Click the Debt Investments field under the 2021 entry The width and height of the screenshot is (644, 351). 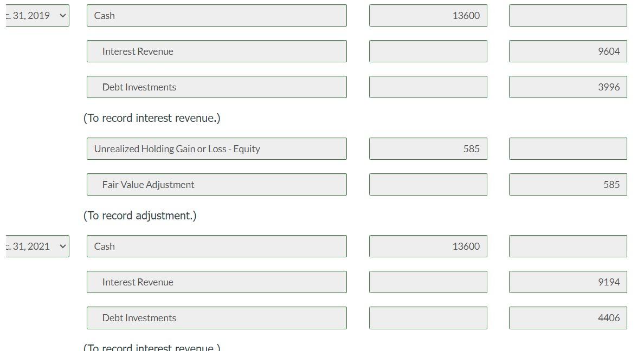coord(216,318)
